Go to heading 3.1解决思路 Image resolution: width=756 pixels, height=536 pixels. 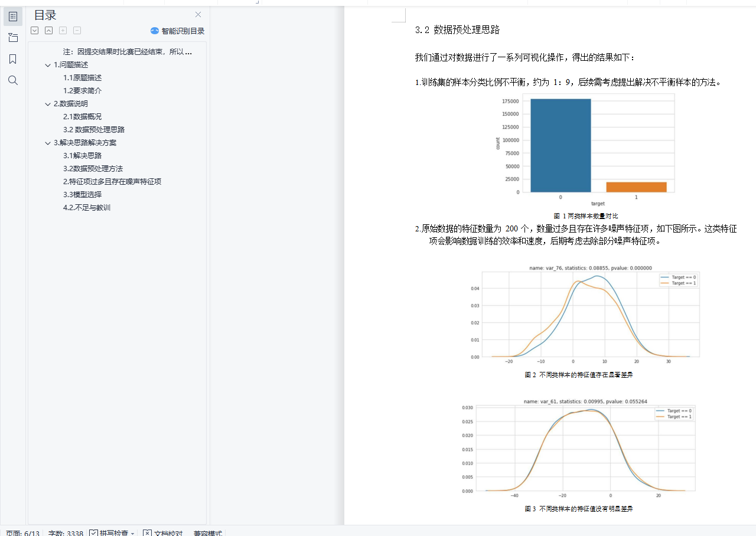tap(83, 156)
